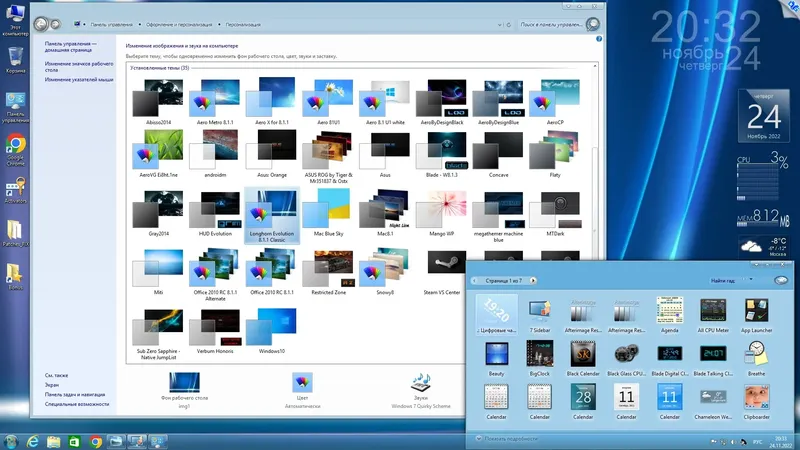The height and width of the screenshot is (450, 800).
Task: Select the Agenda gadget
Action: (x=669, y=316)
